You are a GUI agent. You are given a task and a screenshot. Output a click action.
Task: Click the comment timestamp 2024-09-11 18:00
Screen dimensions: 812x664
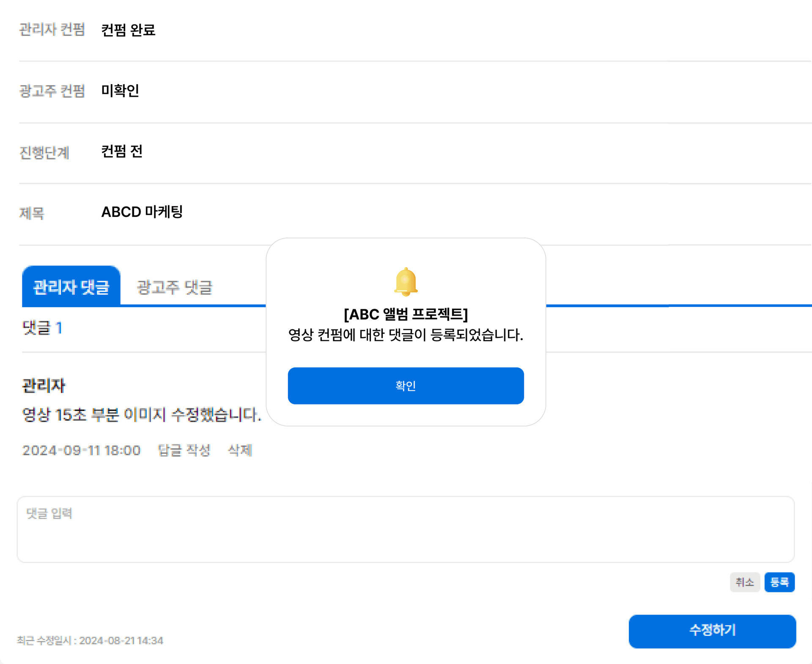pos(81,450)
